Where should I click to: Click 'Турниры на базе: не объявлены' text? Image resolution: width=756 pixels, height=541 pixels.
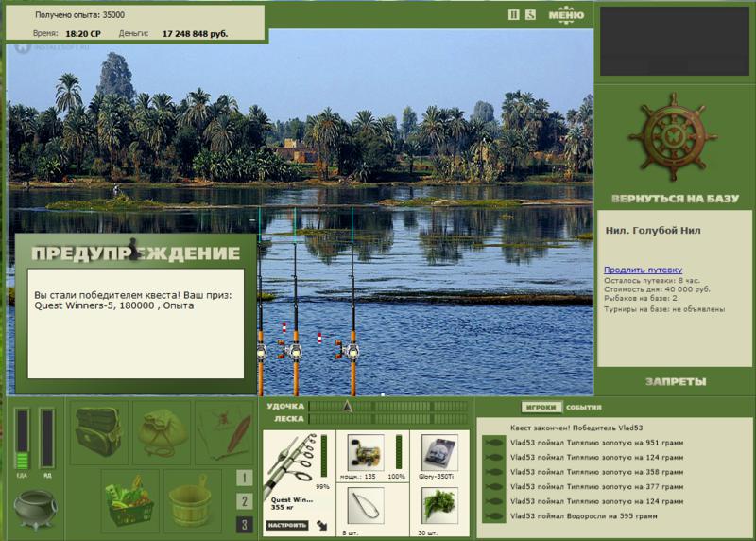(664, 309)
